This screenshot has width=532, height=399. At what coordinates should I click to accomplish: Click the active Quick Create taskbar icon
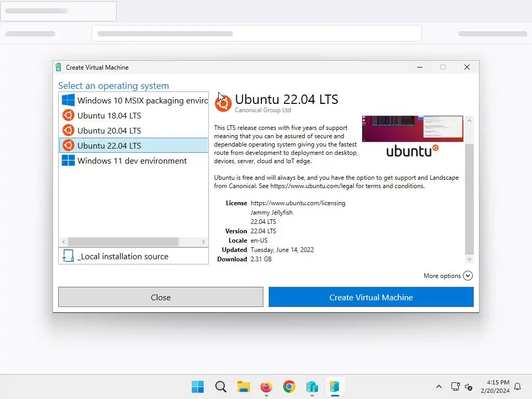pos(335,387)
